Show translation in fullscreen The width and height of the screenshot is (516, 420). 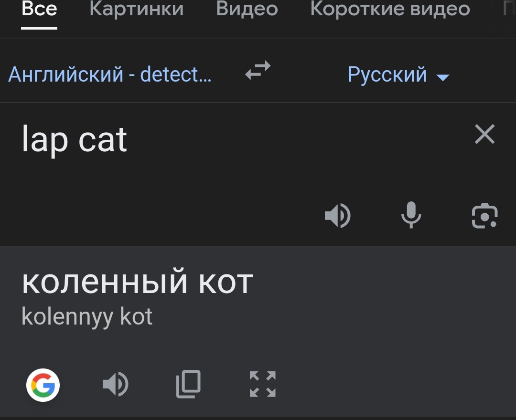[263, 384]
